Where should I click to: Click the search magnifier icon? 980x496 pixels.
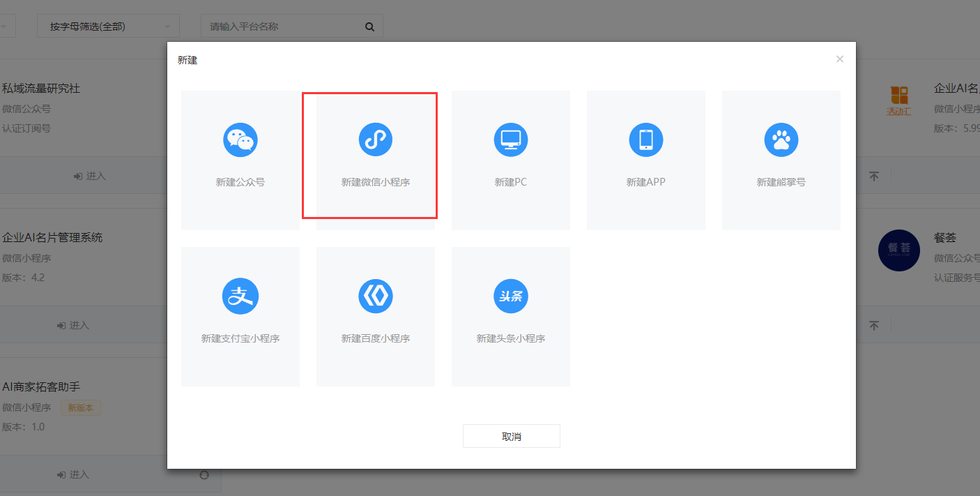click(x=369, y=27)
